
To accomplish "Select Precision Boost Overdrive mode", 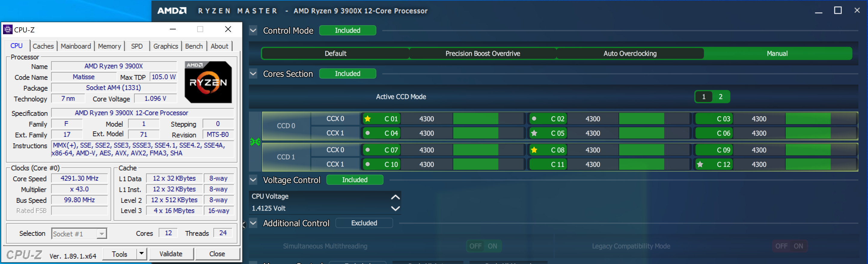I will (x=483, y=53).
